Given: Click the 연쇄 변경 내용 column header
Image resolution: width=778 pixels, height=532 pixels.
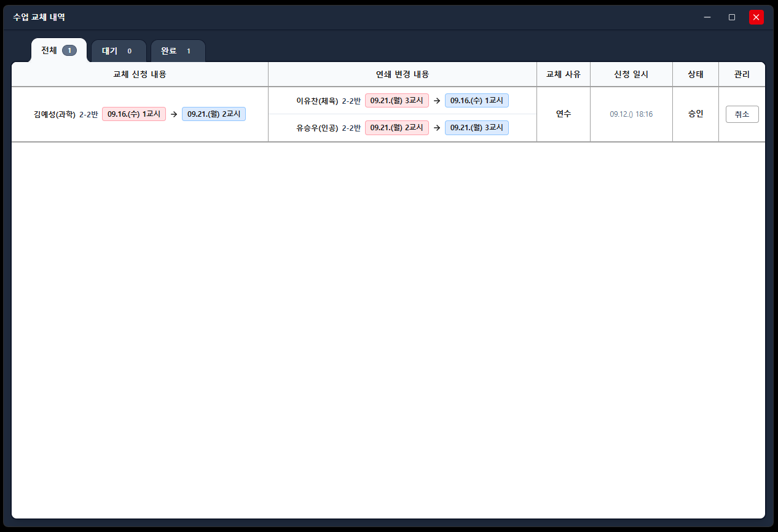Looking at the screenshot, I should (x=403, y=74).
